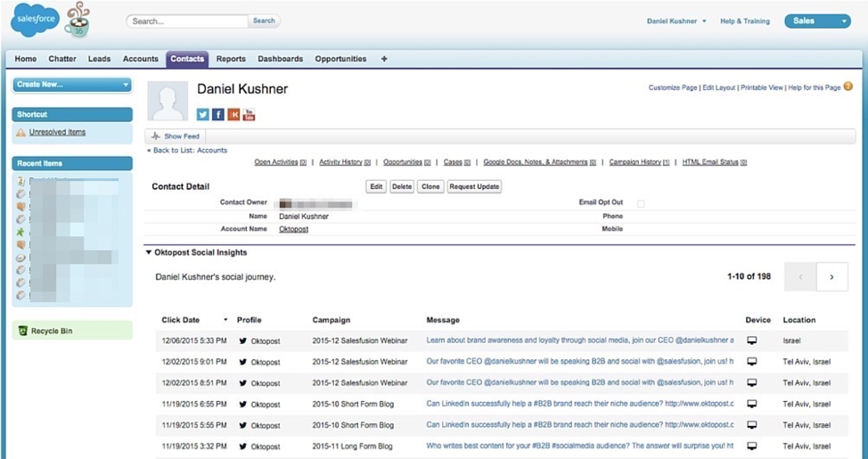Open the Home tab

coord(26,59)
